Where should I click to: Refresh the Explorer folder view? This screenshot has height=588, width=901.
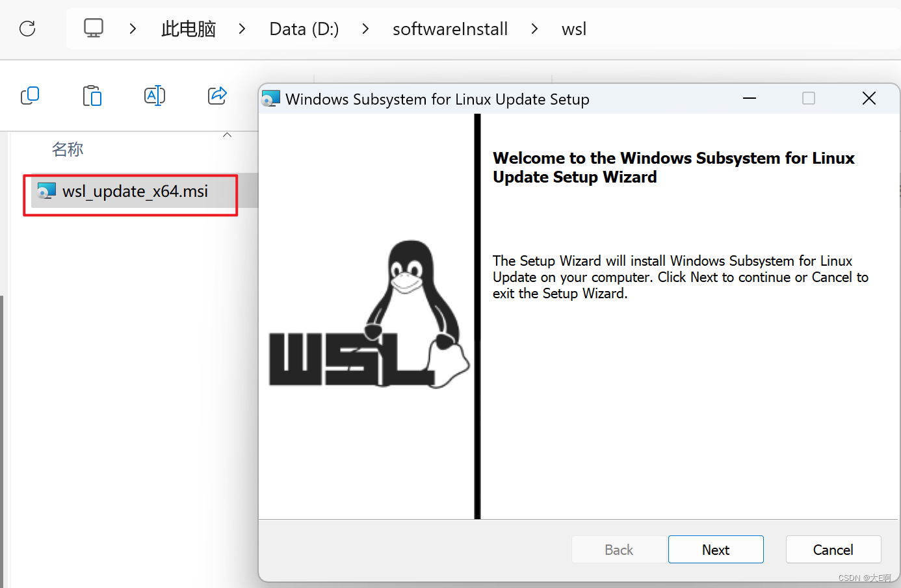[27, 29]
